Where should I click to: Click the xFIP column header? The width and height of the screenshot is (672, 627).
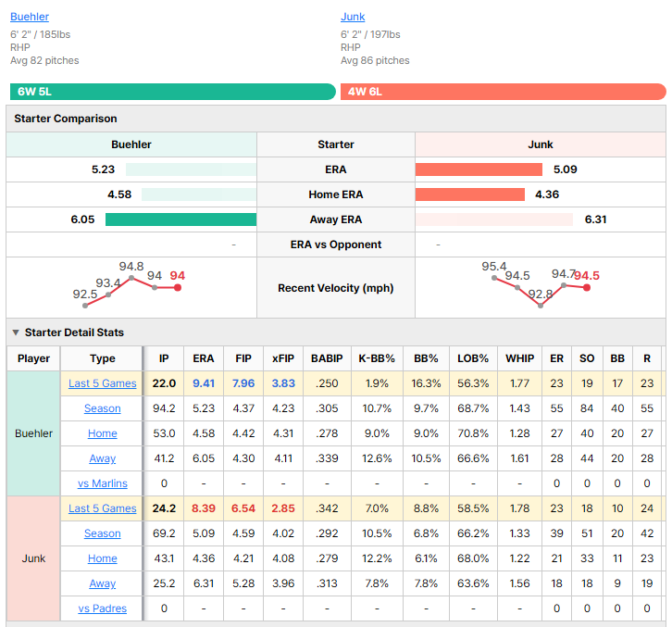(x=283, y=358)
